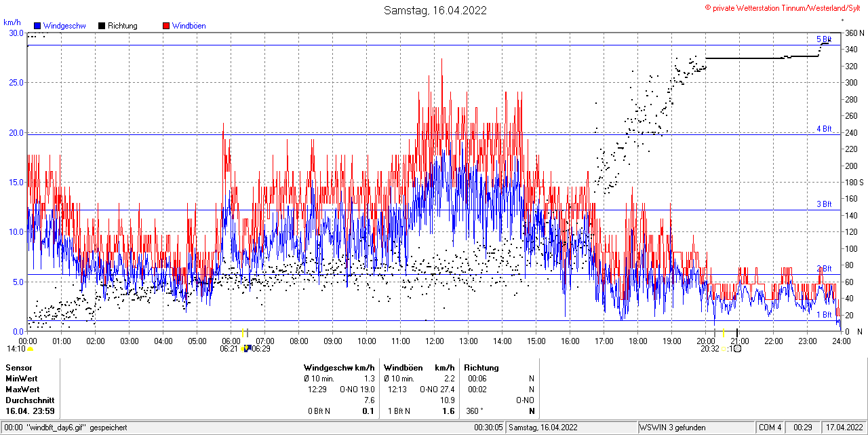Click the 20:32 time label below the axis
Viewport: 868px width, 435px height.
(x=710, y=349)
